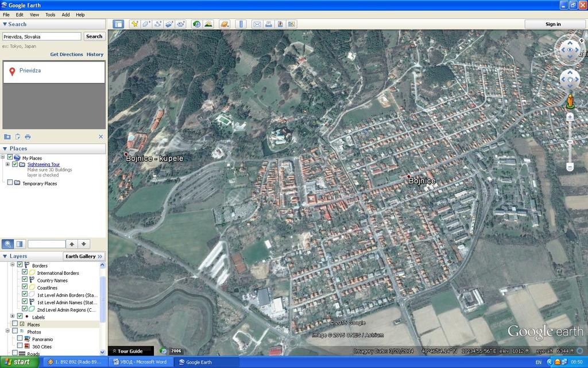Click the Get Directions link
Image resolution: width=588 pixels, height=368 pixels.
(x=67, y=55)
